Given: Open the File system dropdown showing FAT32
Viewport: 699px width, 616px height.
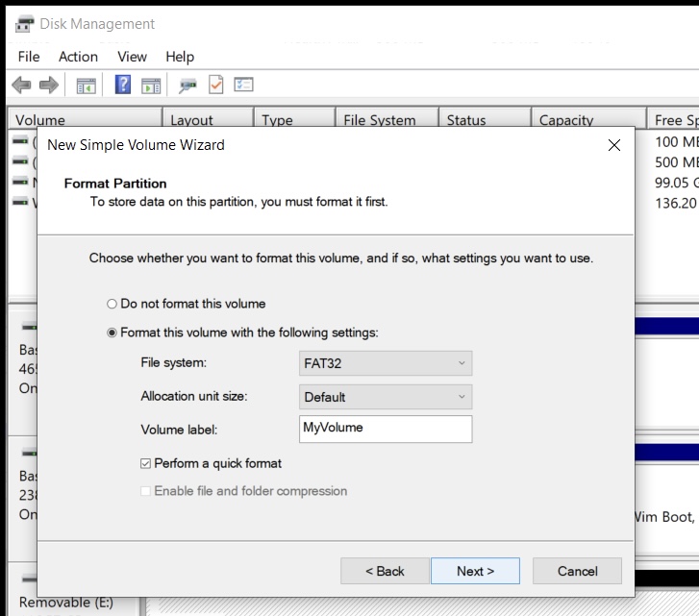Looking at the screenshot, I should [386, 364].
